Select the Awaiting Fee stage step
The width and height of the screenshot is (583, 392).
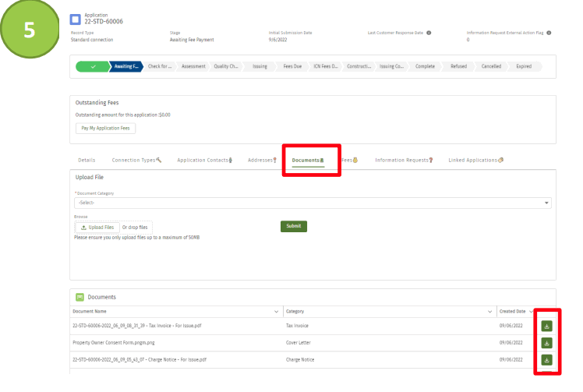coord(126,66)
